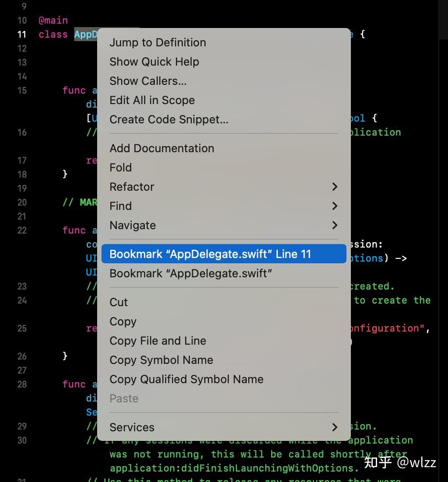
Task: Fold the selected code block
Action: (120, 168)
